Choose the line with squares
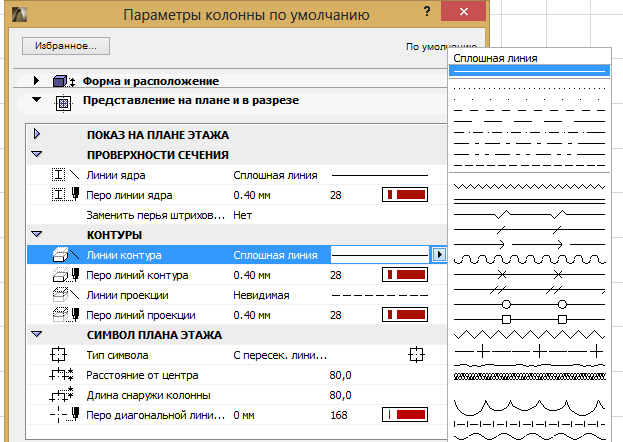The width and height of the screenshot is (623, 442). click(529, 319)
